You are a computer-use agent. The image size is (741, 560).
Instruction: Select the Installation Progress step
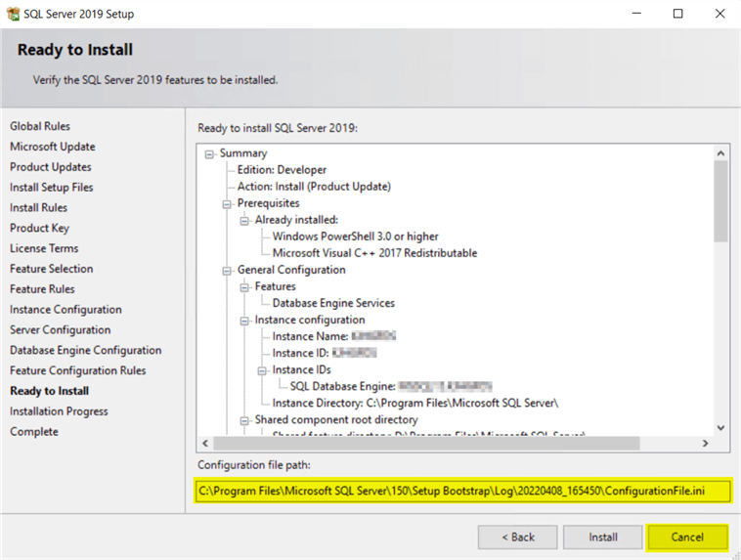(x=59, y=411)
